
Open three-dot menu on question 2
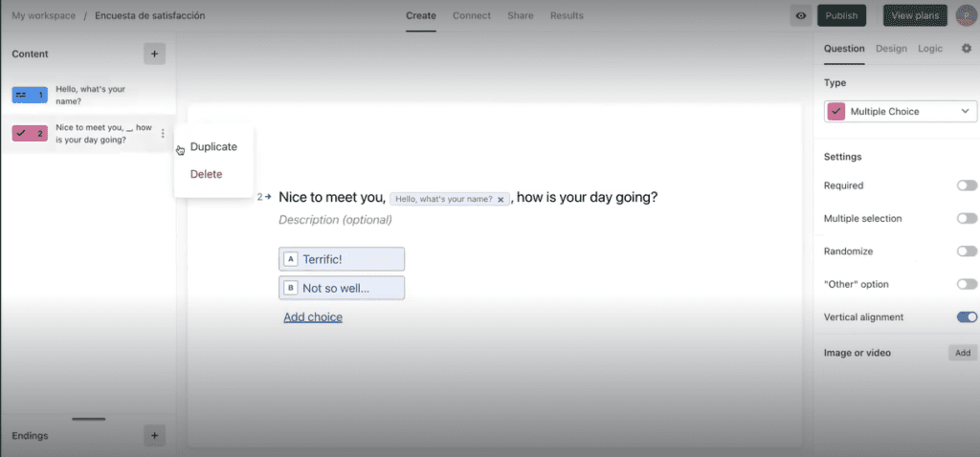[x=163, y=133]
